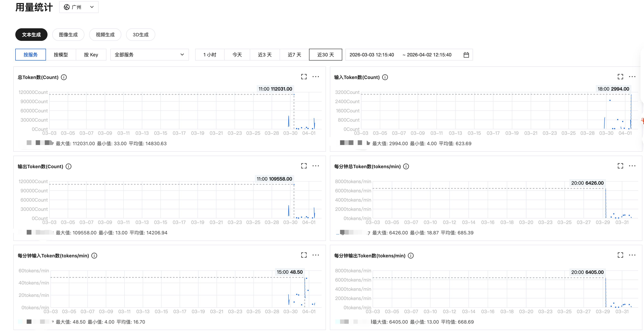Expand 输入Token数 chart to fullscreen
The width and height of the screenshot is (644, 334).
click(x=620, y=77)
